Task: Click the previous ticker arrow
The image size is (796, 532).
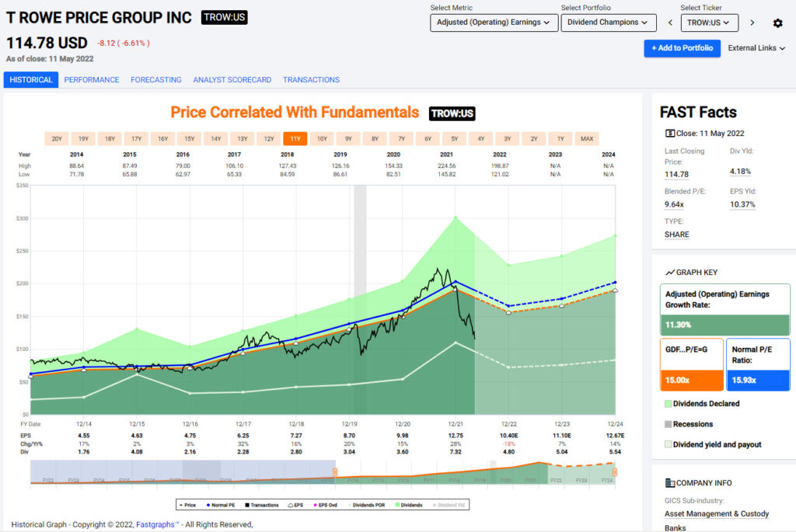Action: tap(670, 23)
